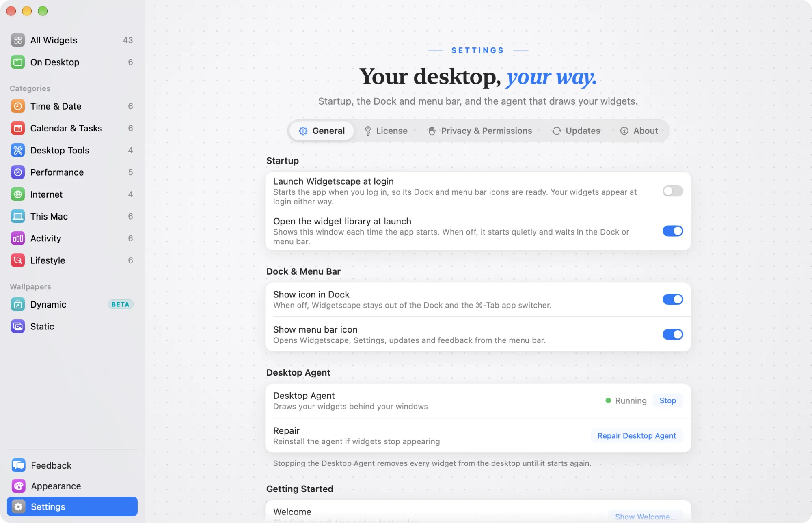Click the Performance count 5

[130, 172]
